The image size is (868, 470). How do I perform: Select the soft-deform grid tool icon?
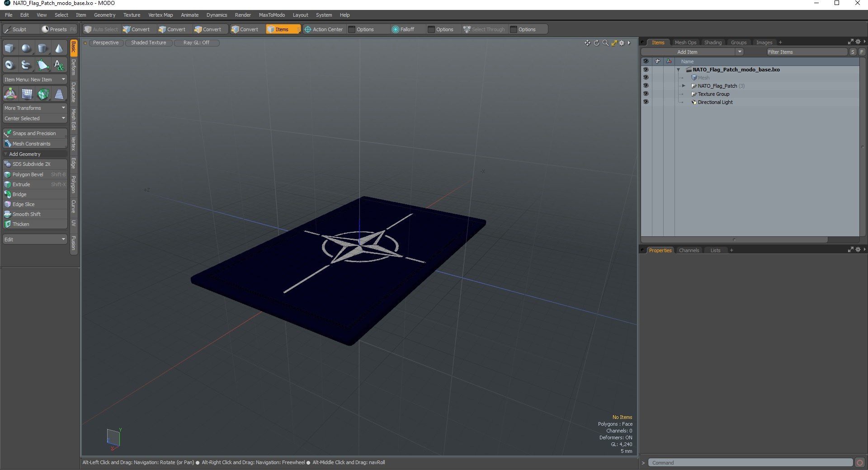(26, 94)
